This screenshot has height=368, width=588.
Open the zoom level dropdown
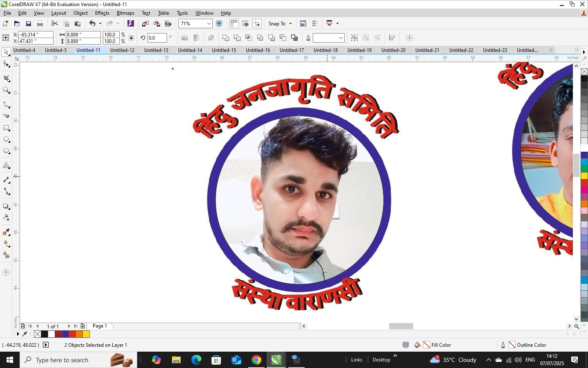209,24
